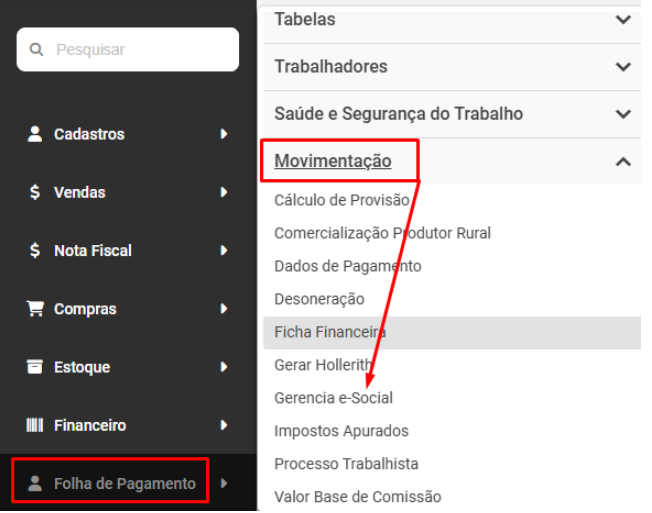The height and width of the screenshot is (513, 652).
Task: Open Cálculo de Provisão
Action: (x=341, y=200)
